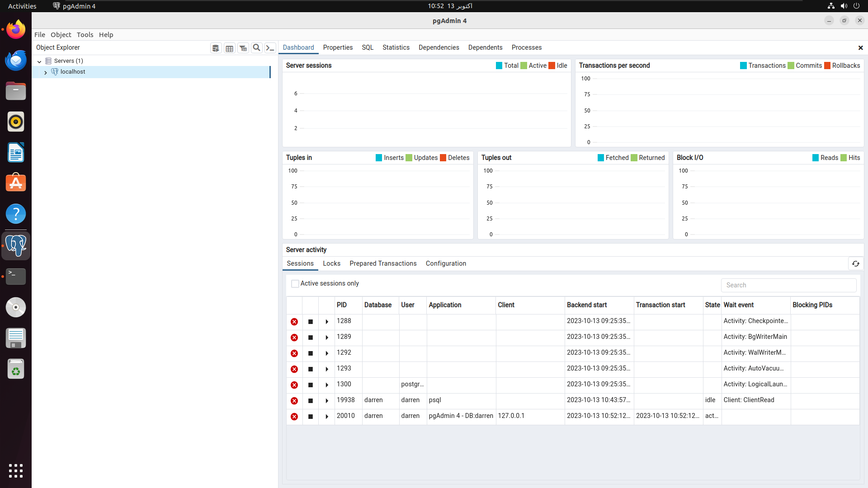Switch to the Dependencies tab
This screenshot has width=868, height=488.
pyautogui.click(x=439, y=47)
